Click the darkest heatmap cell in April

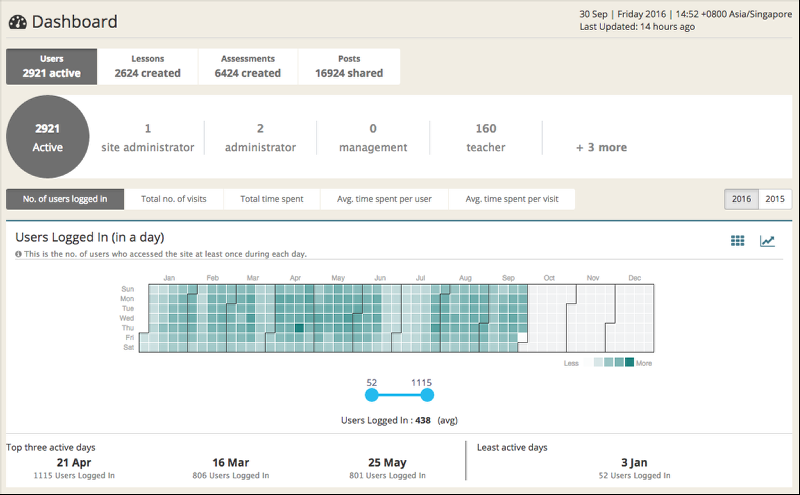click(299, 328)
